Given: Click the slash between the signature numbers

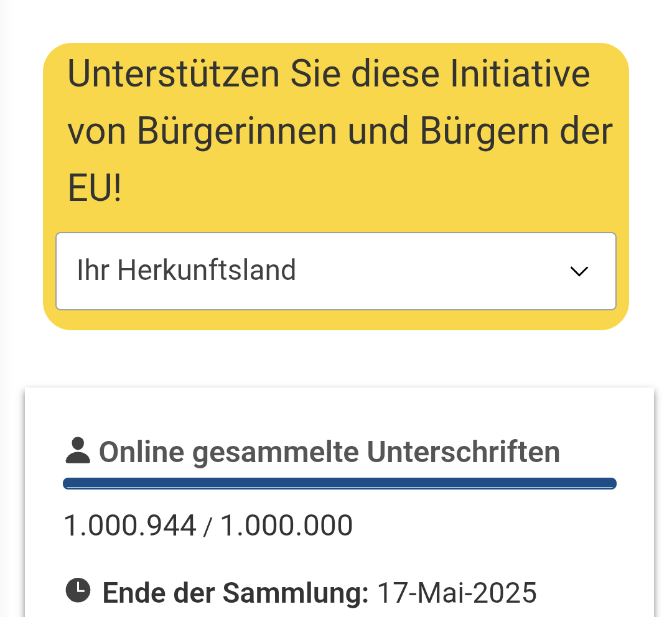Looking at the screenshot, I should [208, 527].
